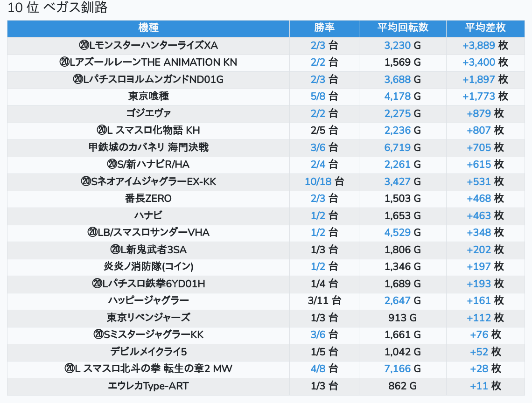Click the 3,230 G value for モンスターハンターライズ
This screenshot has width=532, height=403.
point(397,45)
